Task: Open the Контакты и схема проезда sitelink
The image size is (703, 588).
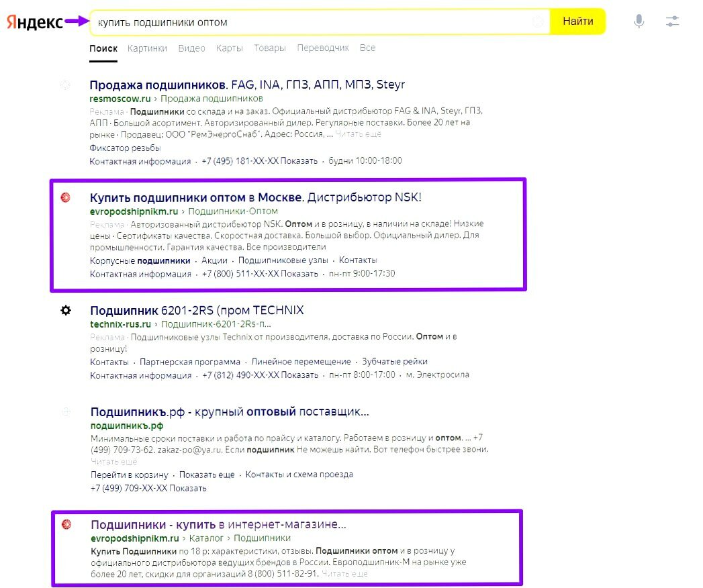Action: pyautogui.click(x=299, y=474)
